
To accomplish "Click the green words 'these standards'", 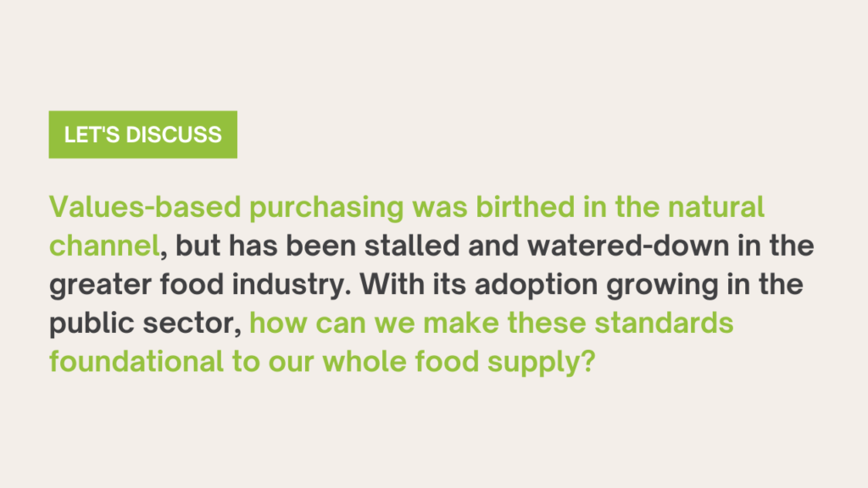I will click(x=620, y=323).
